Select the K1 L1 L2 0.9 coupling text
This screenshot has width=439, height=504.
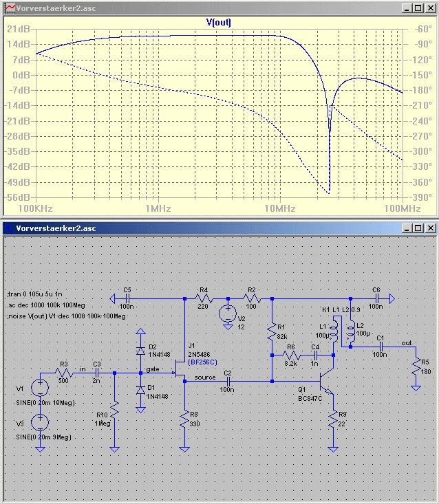[x=341, y=309]
